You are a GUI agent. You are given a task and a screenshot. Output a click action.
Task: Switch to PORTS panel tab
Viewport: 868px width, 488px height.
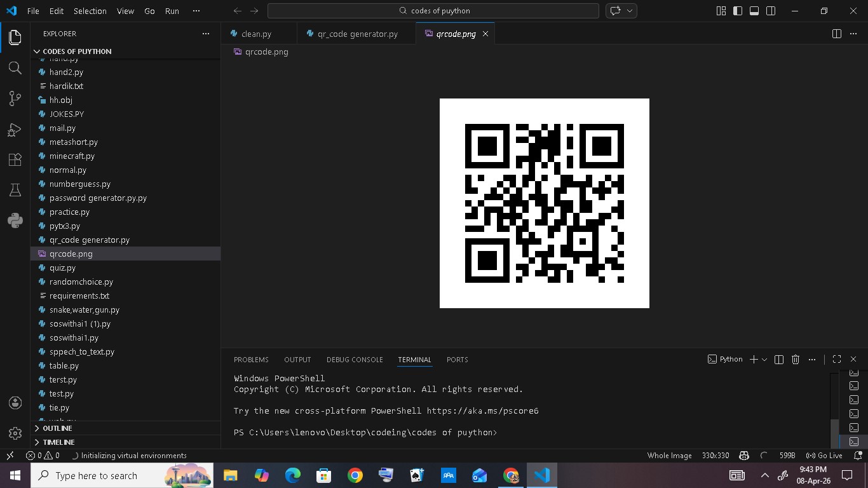tap(457, 360)
